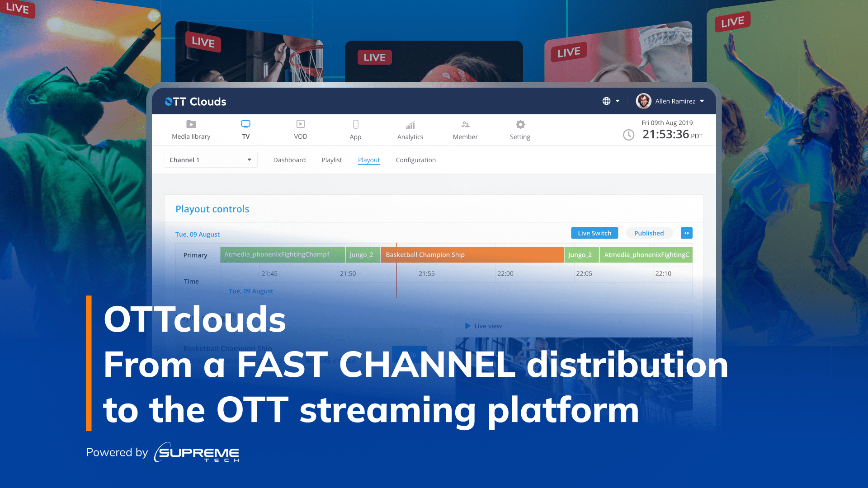Click the clock icon beside the time display
The height and width of the screenshot is (488, 868).
[629, 134]
